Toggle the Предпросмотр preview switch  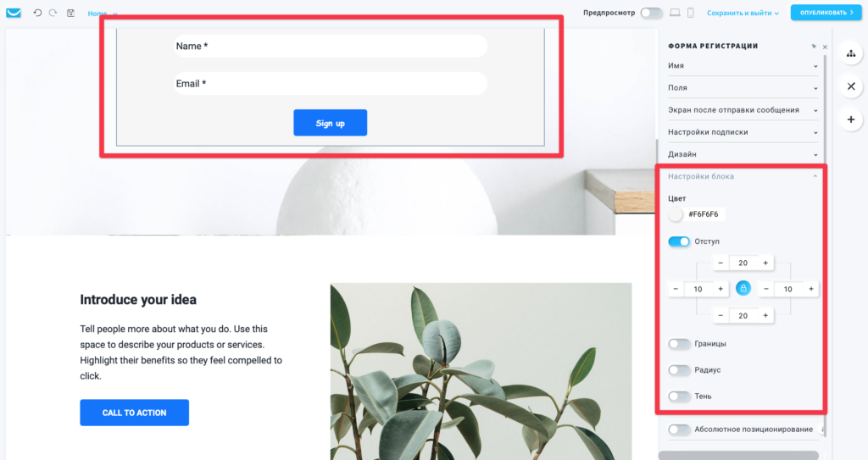click(x=652, y=12)
